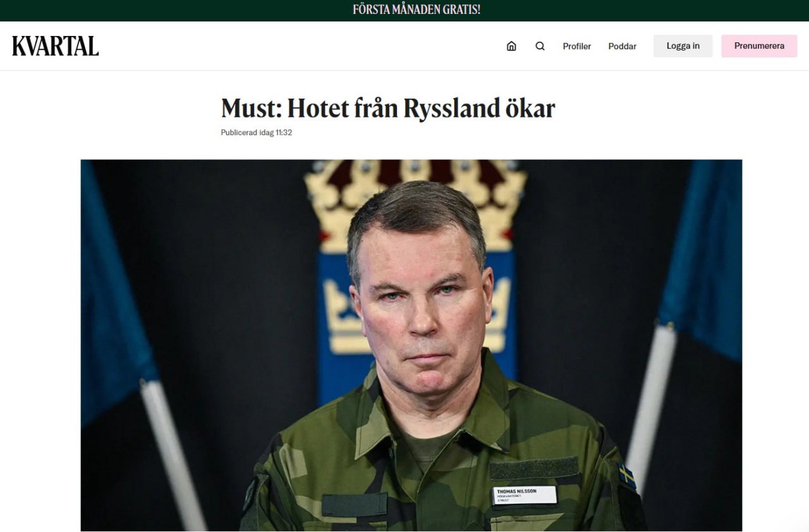The image size is (809, 532).
Task: Click the KVARTAL logo
Action: 56,46
